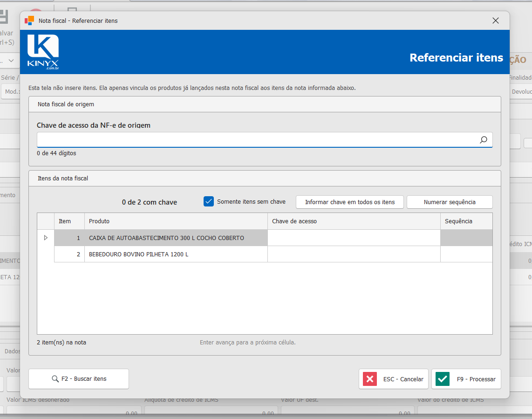Image resolution: width=532 pixels, height=419 pixels.
Task: Cancel with the 'ESC - Cancelar' button
Action: coord(394,379)
